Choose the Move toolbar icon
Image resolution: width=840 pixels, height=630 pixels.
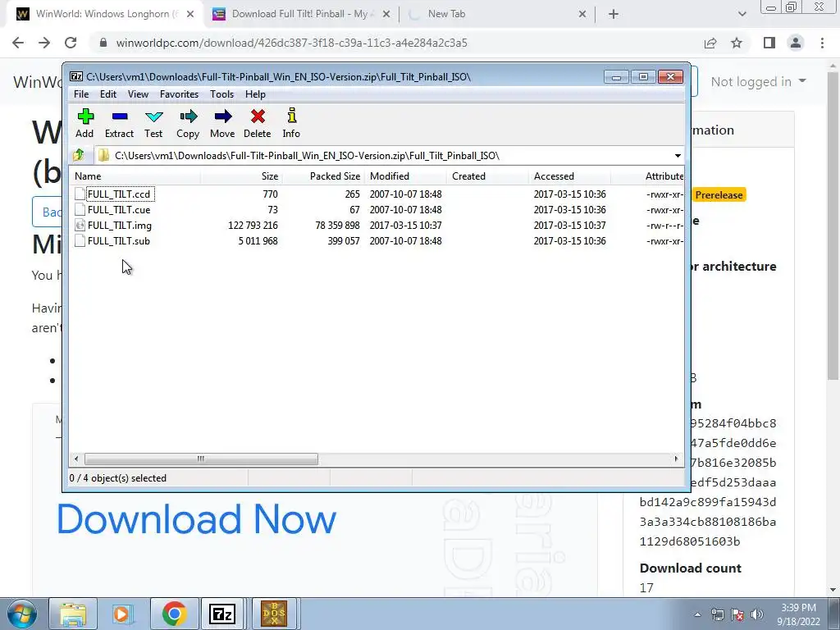pos(222,123)
